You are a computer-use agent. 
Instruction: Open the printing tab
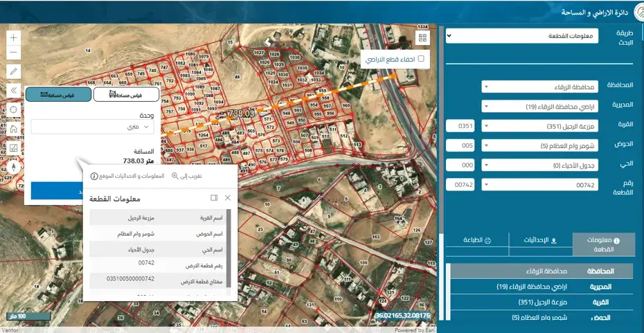pyautogui.click(x=477, y=240)
